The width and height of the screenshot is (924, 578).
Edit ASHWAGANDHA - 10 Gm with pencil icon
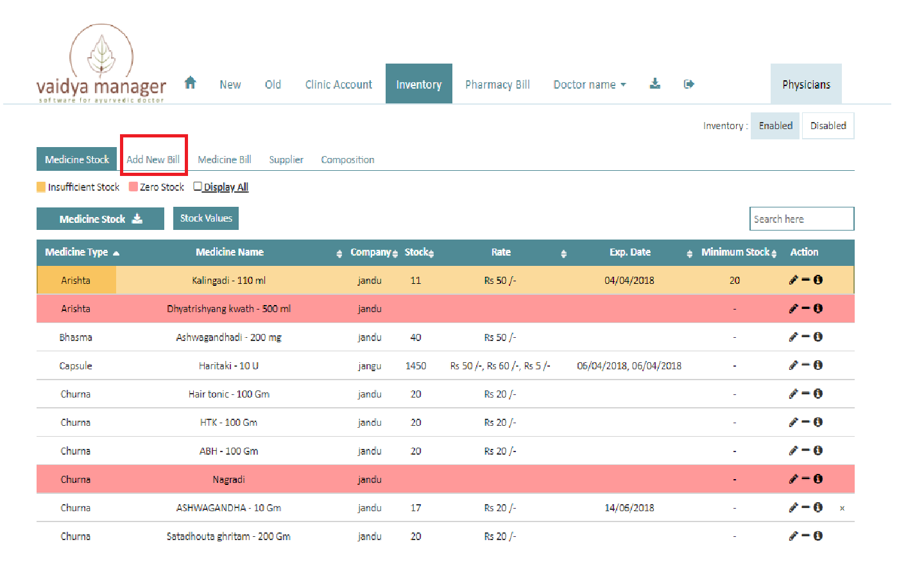click(x=793, y=507)
